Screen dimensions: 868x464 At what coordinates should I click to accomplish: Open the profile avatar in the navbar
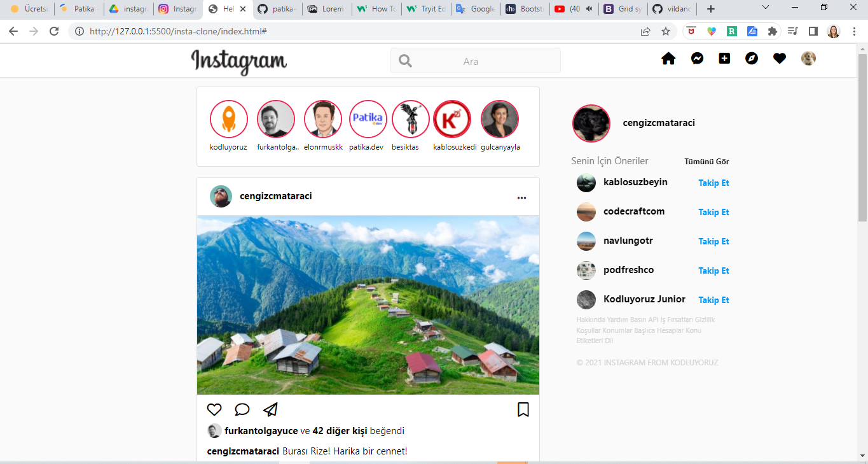[x=808, y=59]
